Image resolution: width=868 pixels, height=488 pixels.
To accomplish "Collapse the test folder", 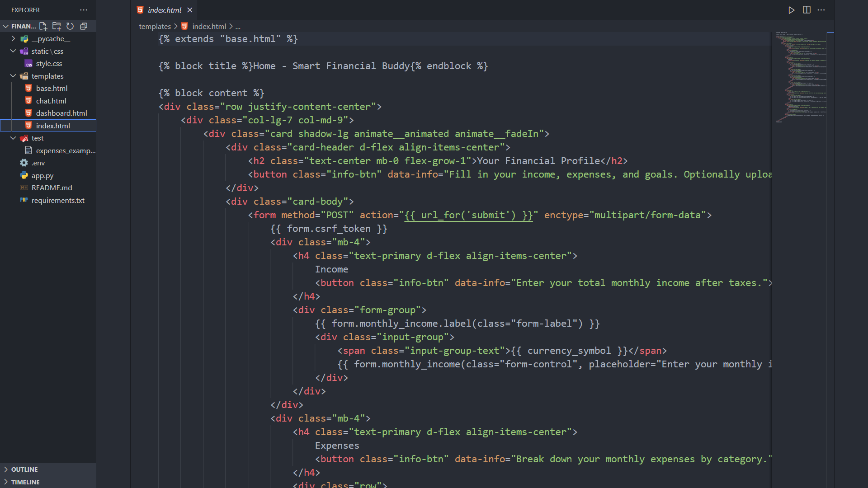I will click(x=13, y=138).
